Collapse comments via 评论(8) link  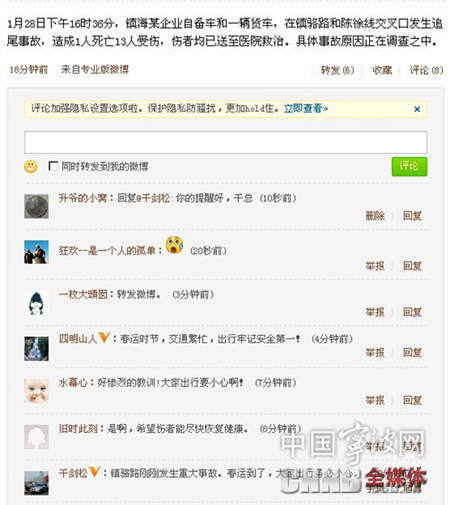426,70
